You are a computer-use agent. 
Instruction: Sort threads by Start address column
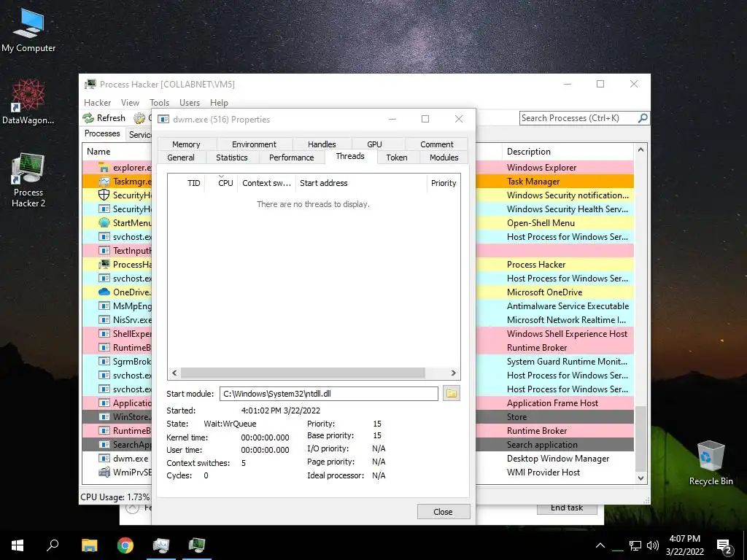[x=361, y=183]
